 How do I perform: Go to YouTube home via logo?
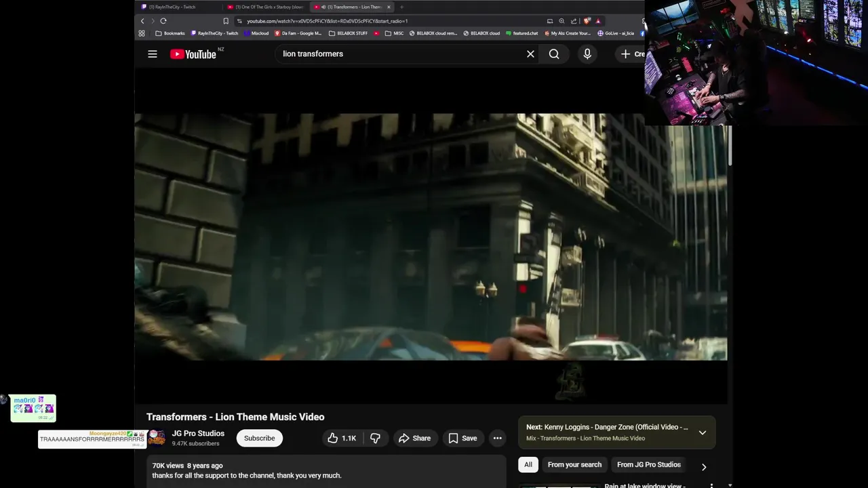[x=193, y=54]
